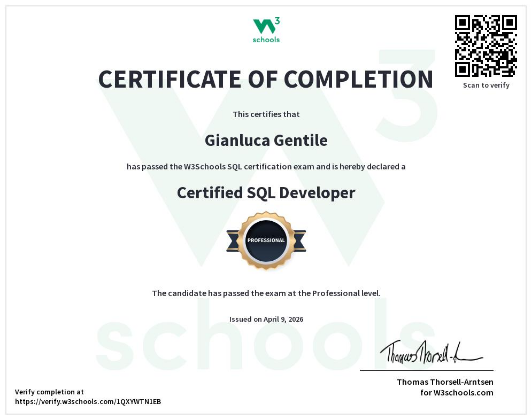The image size is (532, 420).
Task: Click the 'CERTIFICATE OF COMPLETION' heading
Action: (266, 79)
